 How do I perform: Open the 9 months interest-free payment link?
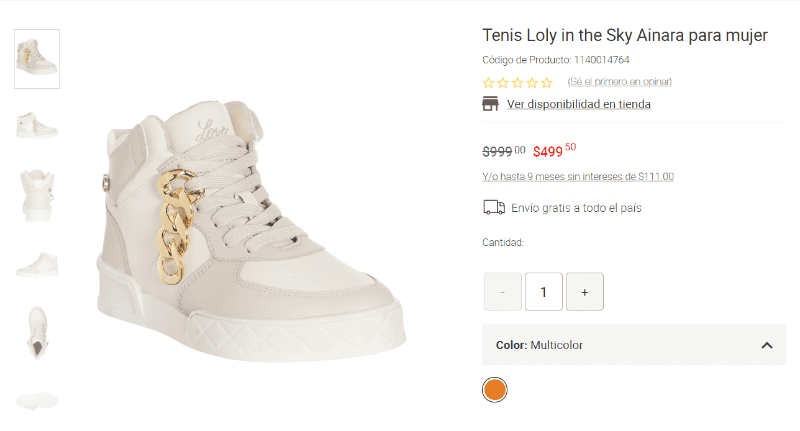pos(578,177)
